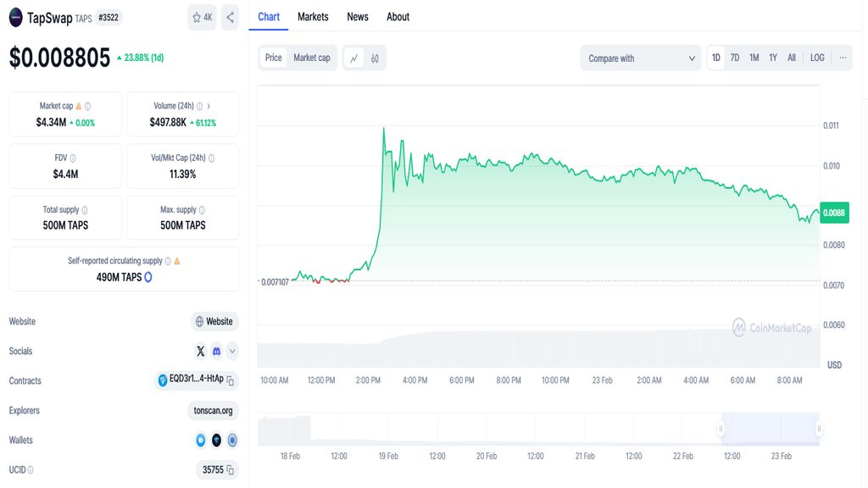Show UCID info tooltip
This screenshot has width=868, height=488.
point(31,470)
